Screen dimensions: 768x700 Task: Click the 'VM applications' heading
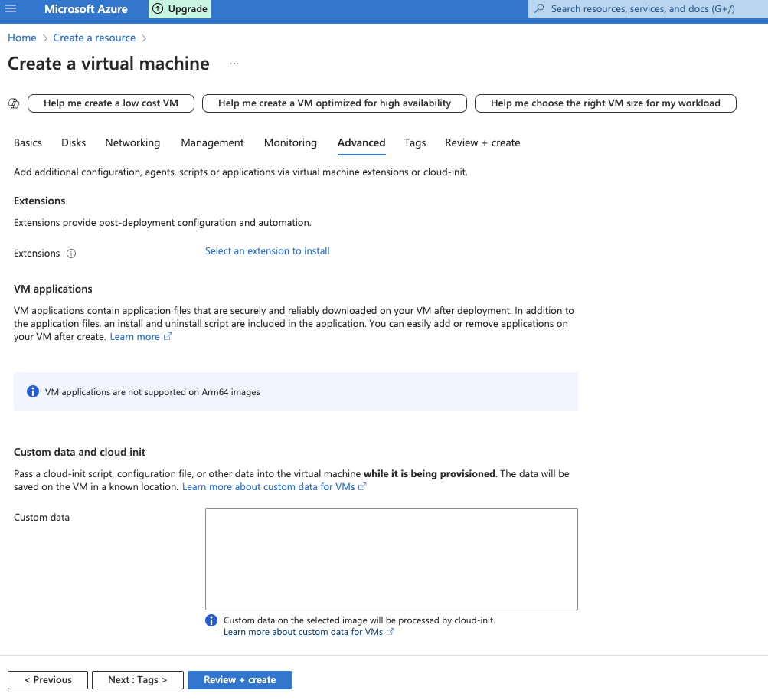tap(53, 289)
